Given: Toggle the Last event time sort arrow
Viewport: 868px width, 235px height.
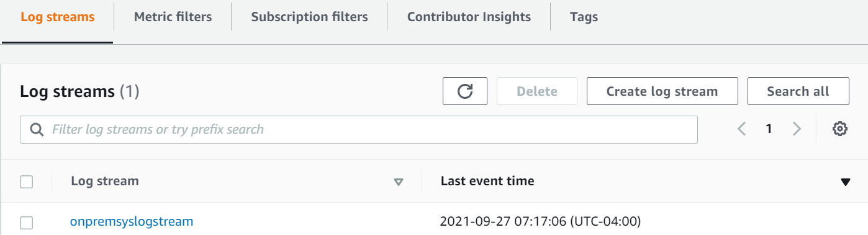Looking at the screenshot, I should [x=845, y=182].
